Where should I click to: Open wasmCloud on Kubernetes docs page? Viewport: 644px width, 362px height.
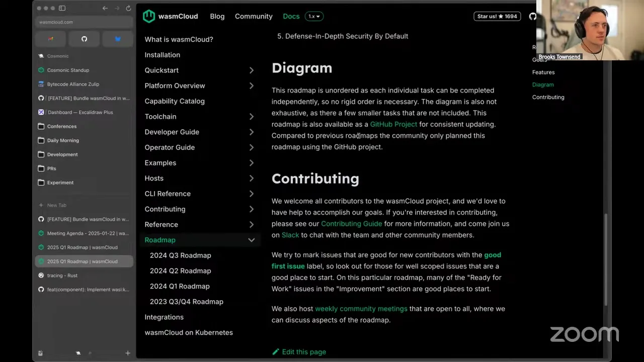[x=189, y=332]
